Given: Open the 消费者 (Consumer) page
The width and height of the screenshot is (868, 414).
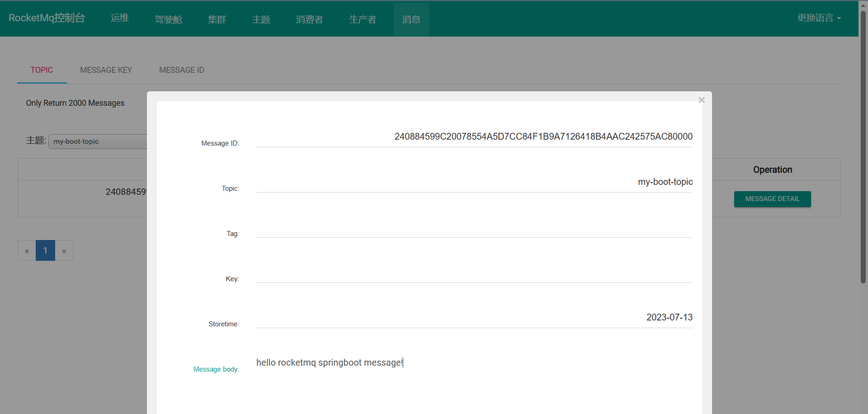Looking at the screenshot, I should click(309, 19).
